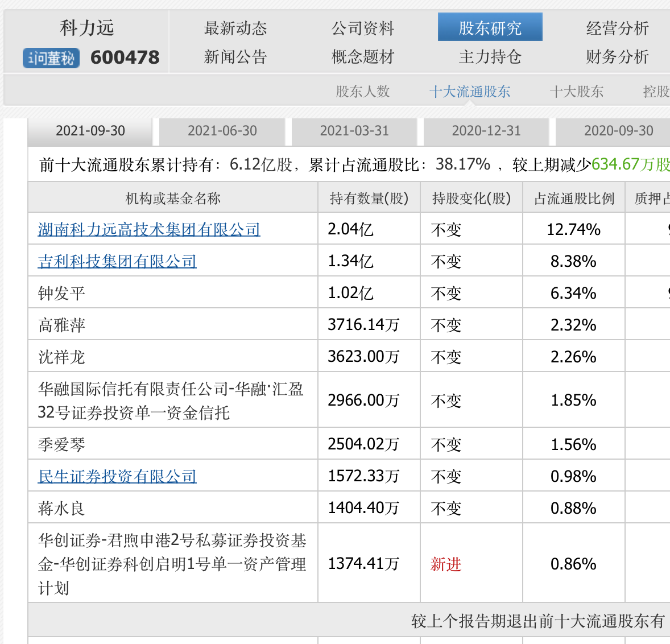
Task: Click the 科力远 stock name
Action: (87, 28)
